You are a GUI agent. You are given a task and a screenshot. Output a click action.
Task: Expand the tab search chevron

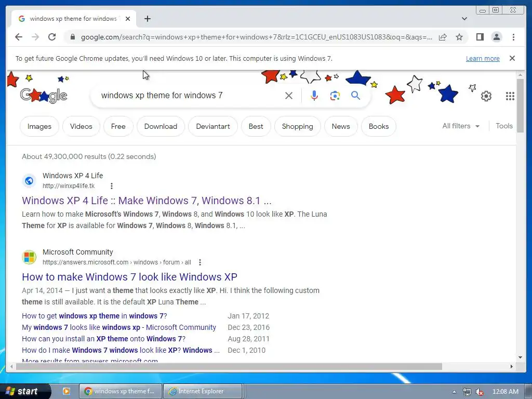click(x=464, y=19)
